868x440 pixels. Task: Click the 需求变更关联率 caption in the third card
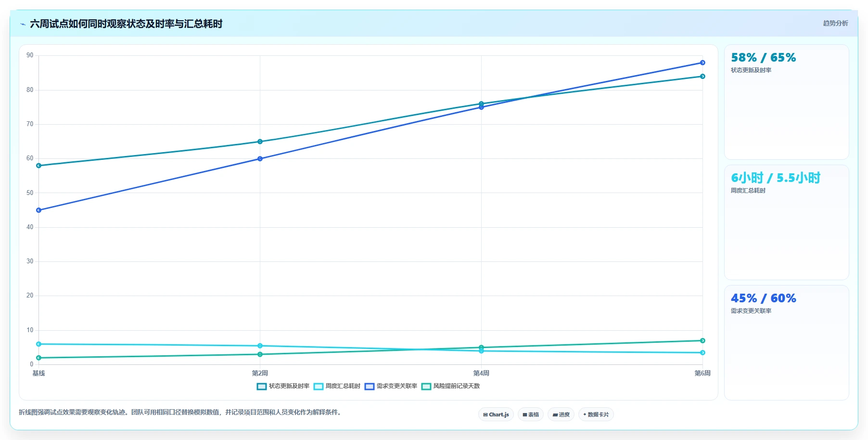coord(751,311)
